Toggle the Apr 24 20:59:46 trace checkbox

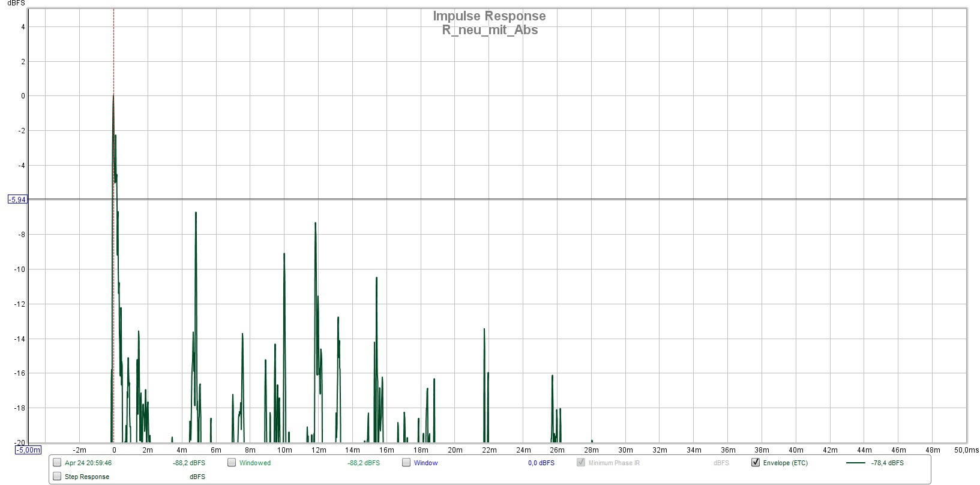57,462
